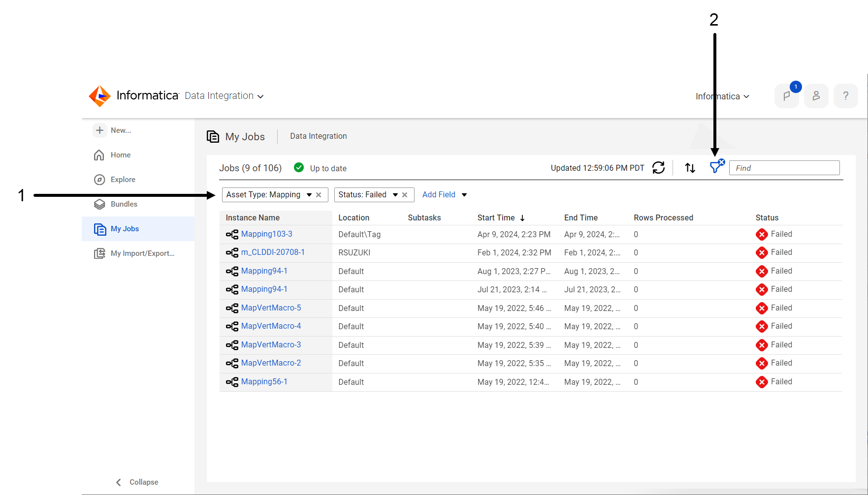This screenshot has height=495, width=868.
Task: Open Mapping94-1 job started Aug 1, 2023
Action: [264, 271]
